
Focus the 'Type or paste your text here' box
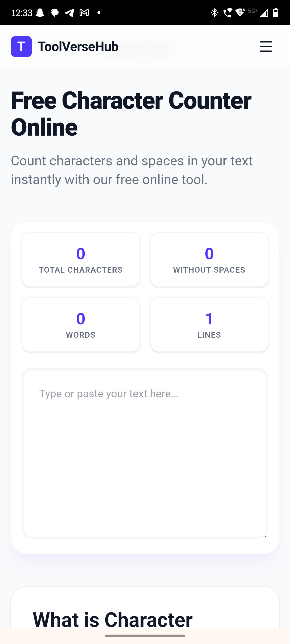pos(145,453)
